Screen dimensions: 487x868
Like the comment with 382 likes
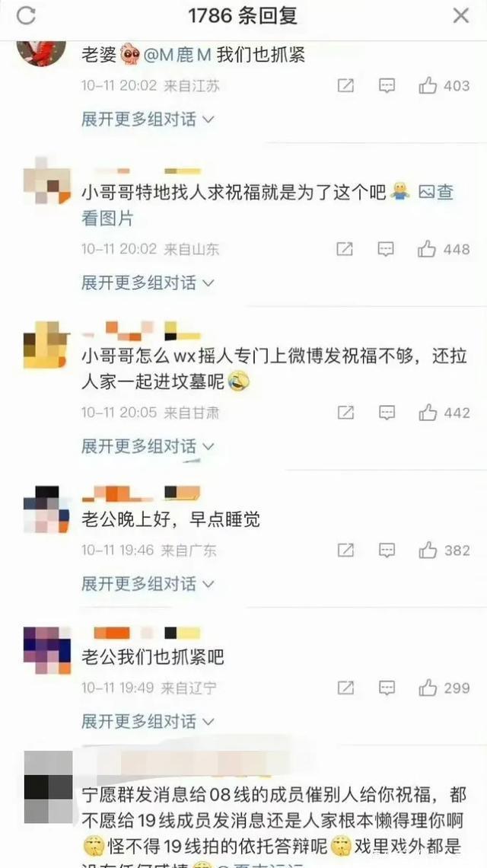tap(444, 550)
